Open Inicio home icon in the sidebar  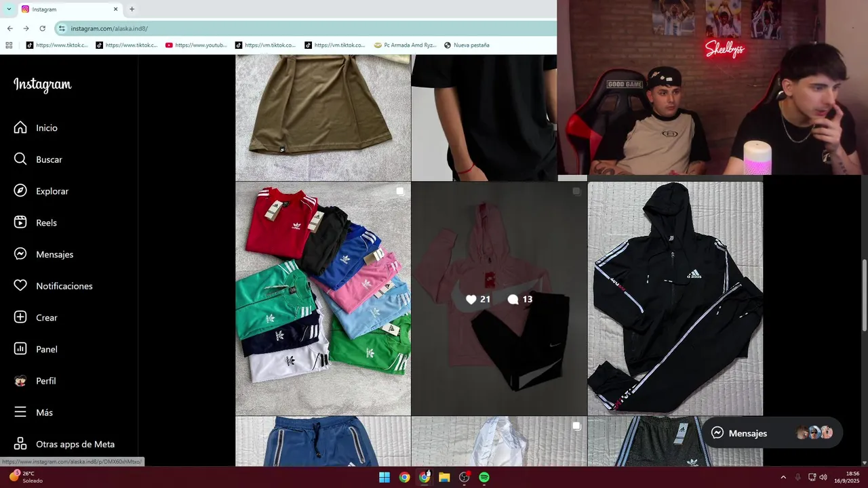(x=20, y=127)
